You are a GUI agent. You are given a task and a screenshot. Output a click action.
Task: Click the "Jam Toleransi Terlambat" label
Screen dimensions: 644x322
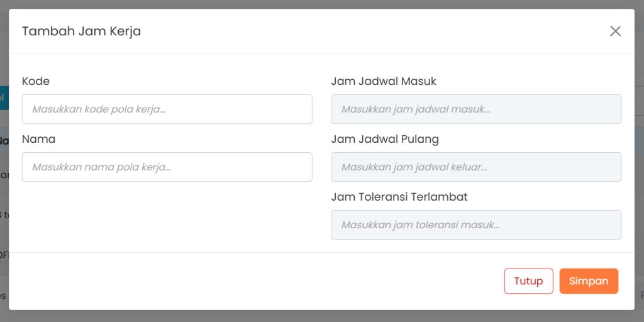(x=399, y=197)
